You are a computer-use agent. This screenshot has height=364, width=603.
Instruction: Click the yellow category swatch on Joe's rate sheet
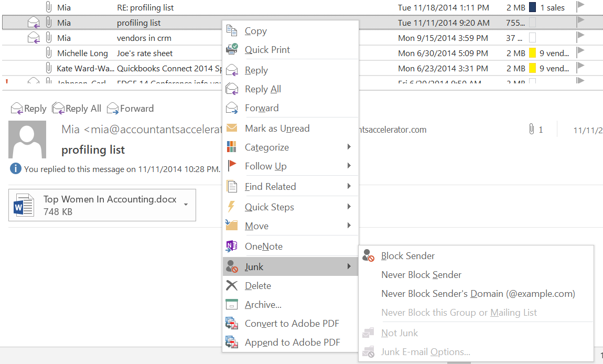coord(532,53)
